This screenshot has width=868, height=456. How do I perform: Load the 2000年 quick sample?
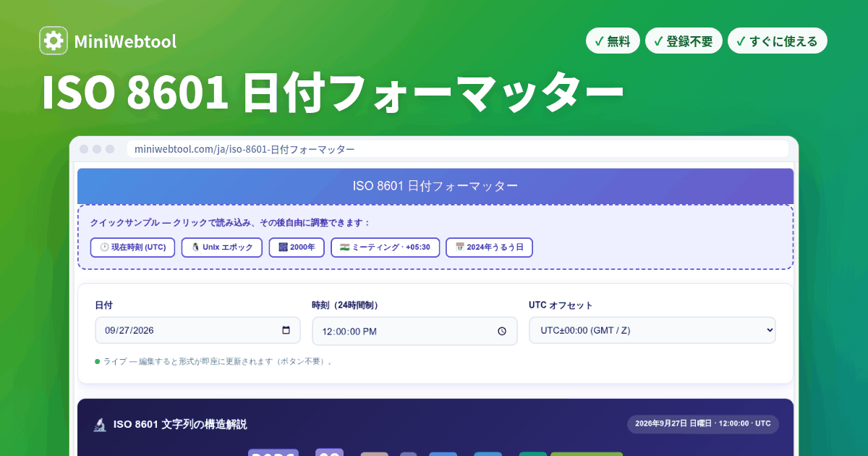tap(297, 247)
